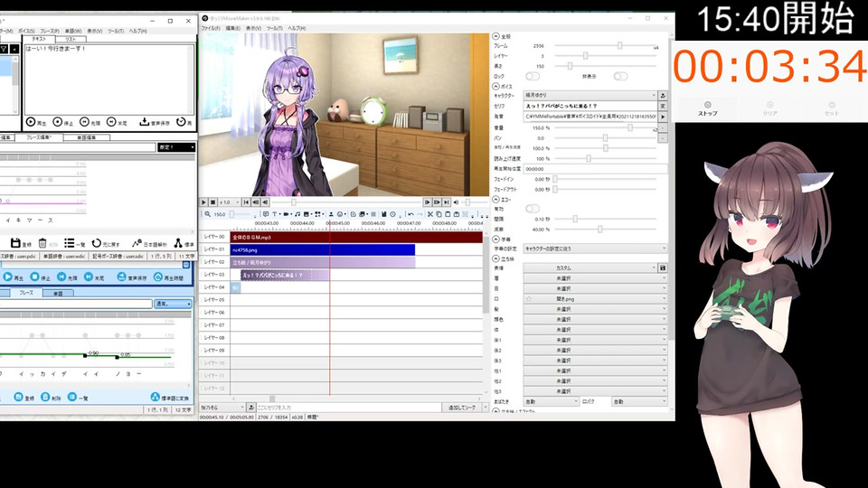Open the ファイル menu in YMM
Image resolution: width=868 pixels, height=488 pixels.
[211, 28]
